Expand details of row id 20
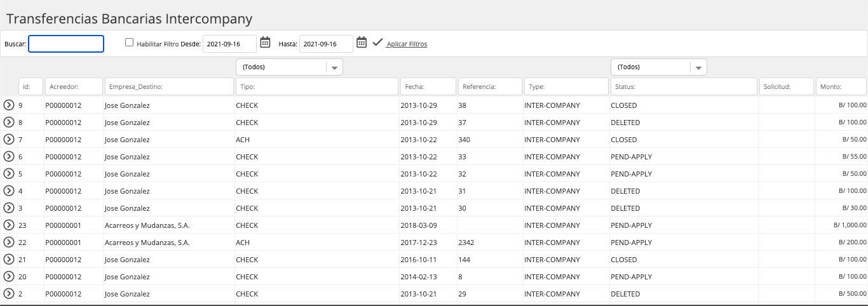This screenshot has width=868, height=306. (x=9, y=276)
